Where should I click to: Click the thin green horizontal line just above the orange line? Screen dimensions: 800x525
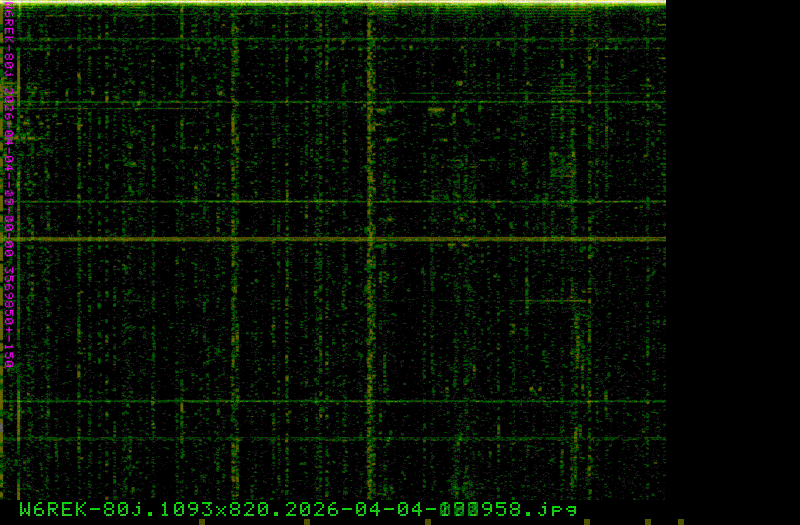point(340,202)
